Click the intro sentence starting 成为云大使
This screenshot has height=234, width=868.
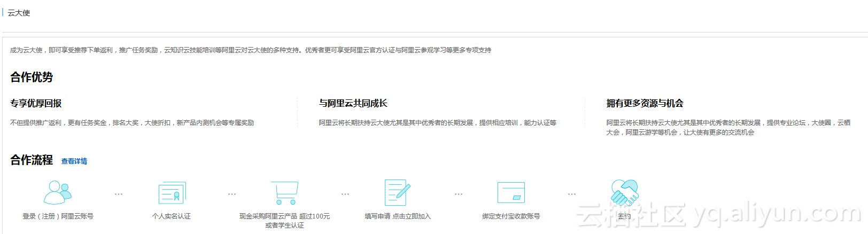[x=251, y=50]
